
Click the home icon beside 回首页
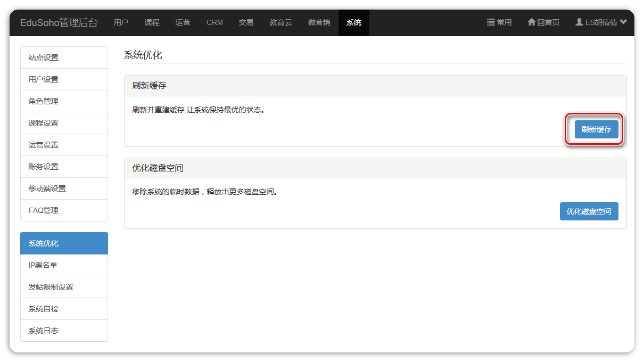(531, 22)
